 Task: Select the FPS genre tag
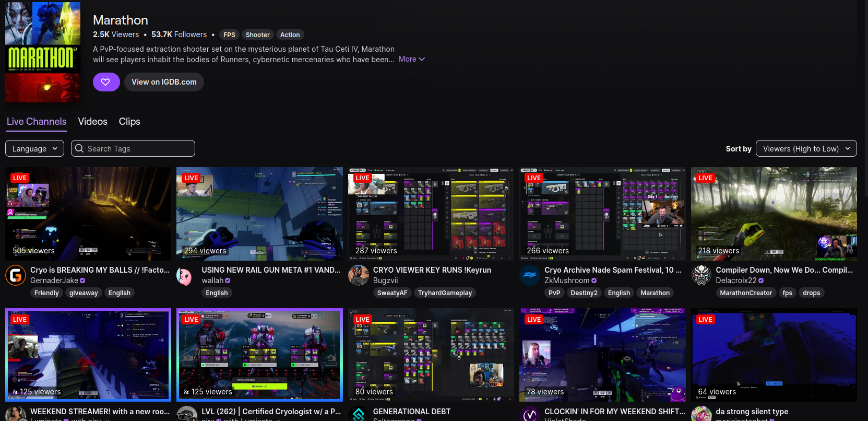coord(230,35)
